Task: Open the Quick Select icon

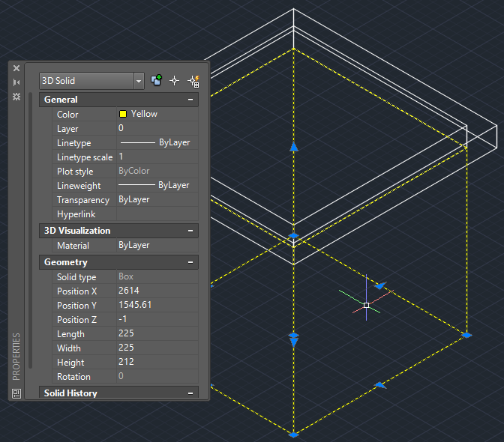Action: pyautogui.click(x=193, y=81)
